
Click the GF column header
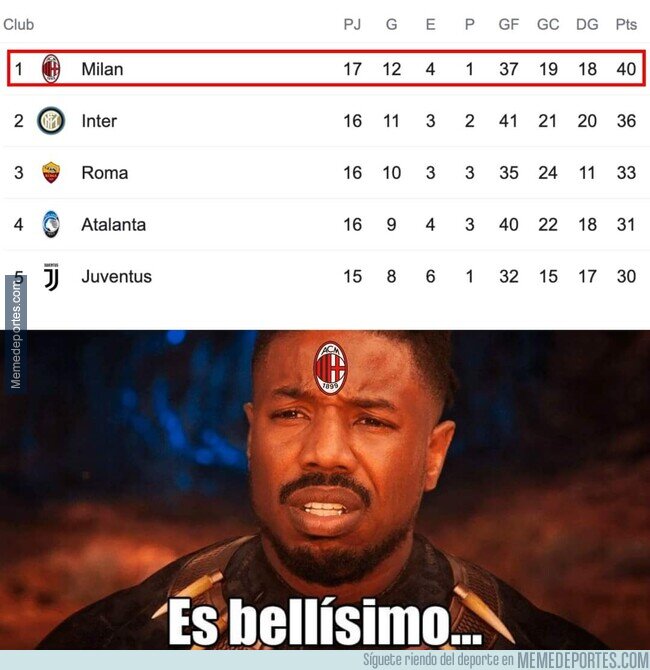point(509,24)
